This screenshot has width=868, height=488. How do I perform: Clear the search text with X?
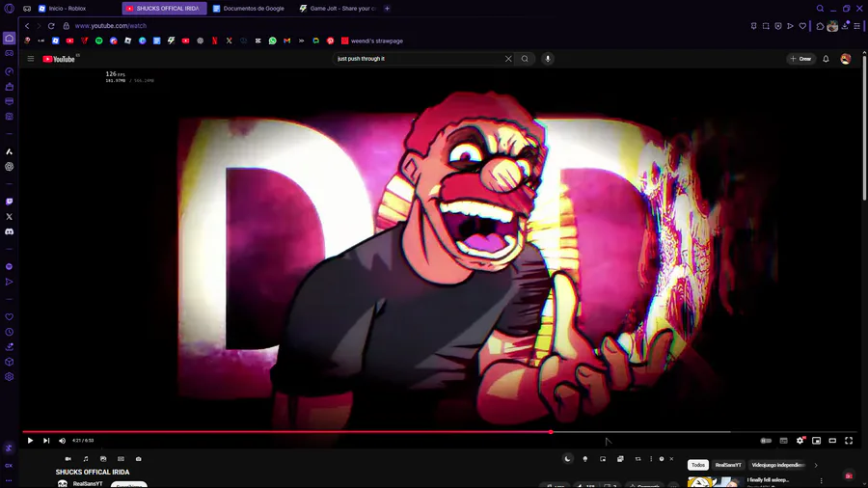508,59
